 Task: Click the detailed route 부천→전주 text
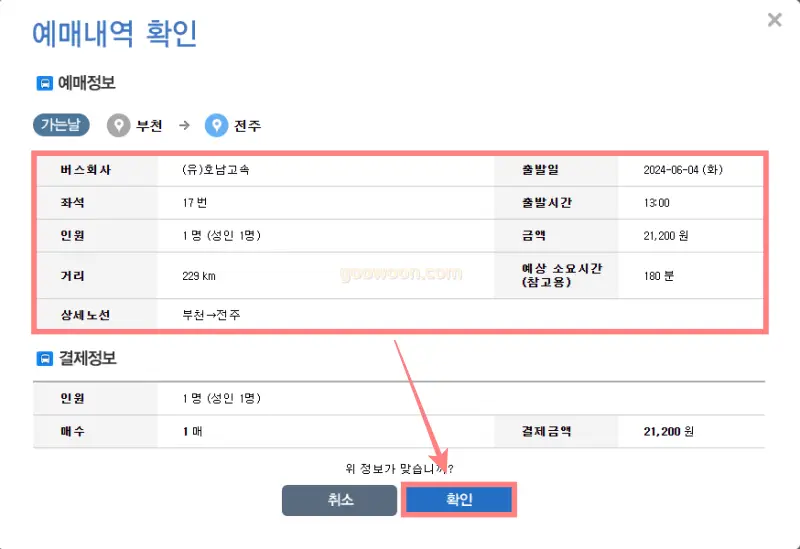(x=211, y=315)
